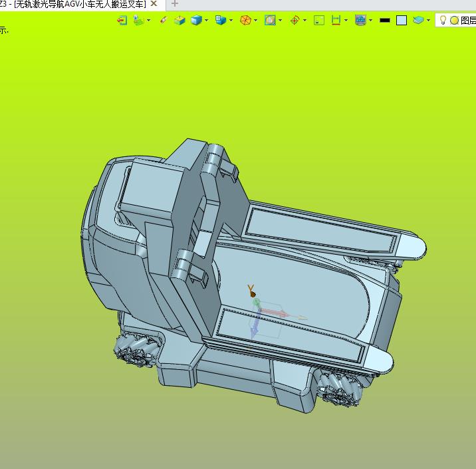
Task: Open the dropdown next to tagged cube icon
Action: pos(231,21)
